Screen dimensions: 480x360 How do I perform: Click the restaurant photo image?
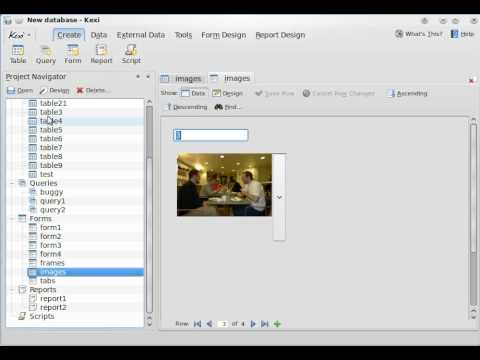point(224,185)
